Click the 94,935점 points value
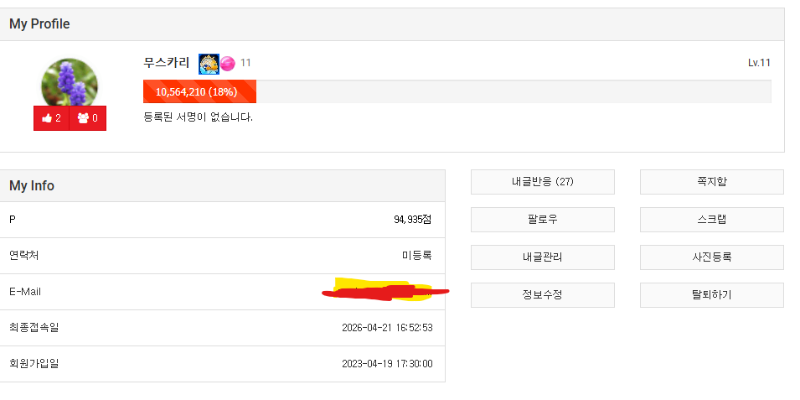 tap(413, 219)
